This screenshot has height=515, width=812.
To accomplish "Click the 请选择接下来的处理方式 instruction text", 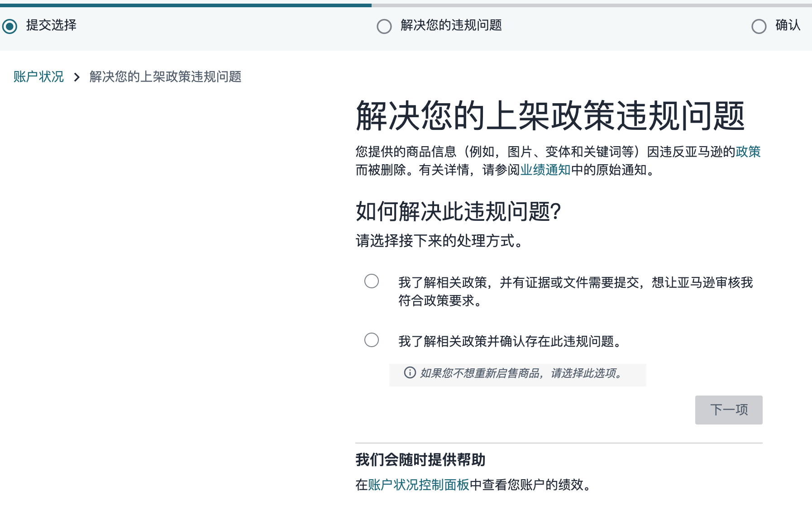I will [439, 240].
